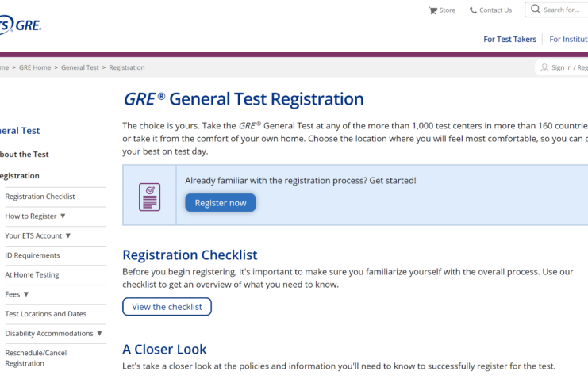Click the user Sign In icon
588x379 pixels.
(x=544, y=67)
